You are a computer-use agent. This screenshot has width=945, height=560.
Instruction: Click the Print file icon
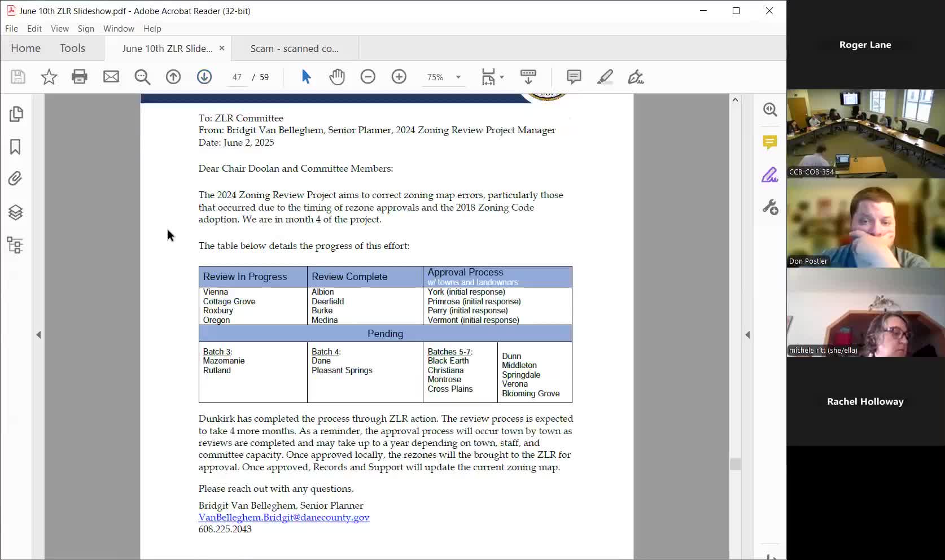tap(80, 77)
